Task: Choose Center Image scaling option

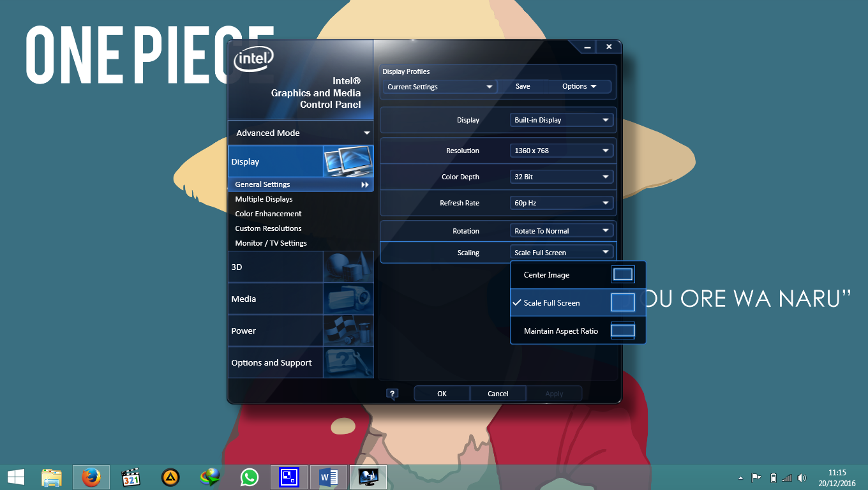Action: pyautogui.click(x=578, y=275)
